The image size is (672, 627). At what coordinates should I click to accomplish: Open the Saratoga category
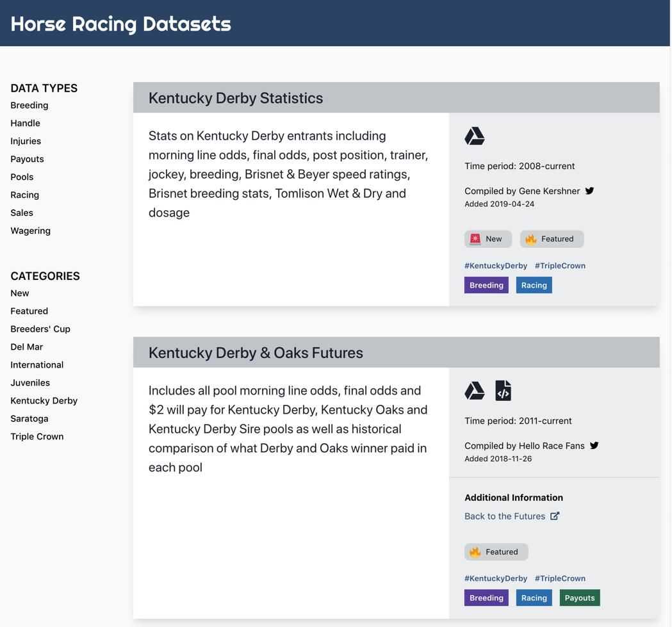29,419
